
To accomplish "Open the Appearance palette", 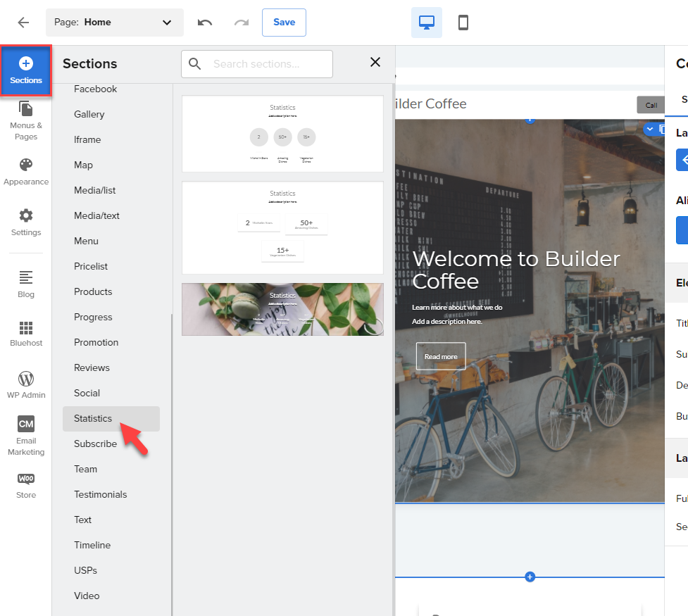I will 26,172.
